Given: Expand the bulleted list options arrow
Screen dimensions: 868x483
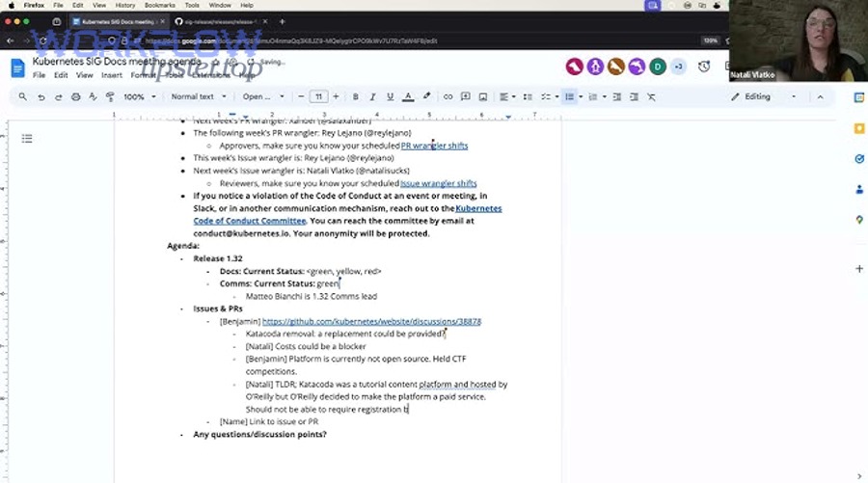Looking at the screenshot, I should click(581, 96).
